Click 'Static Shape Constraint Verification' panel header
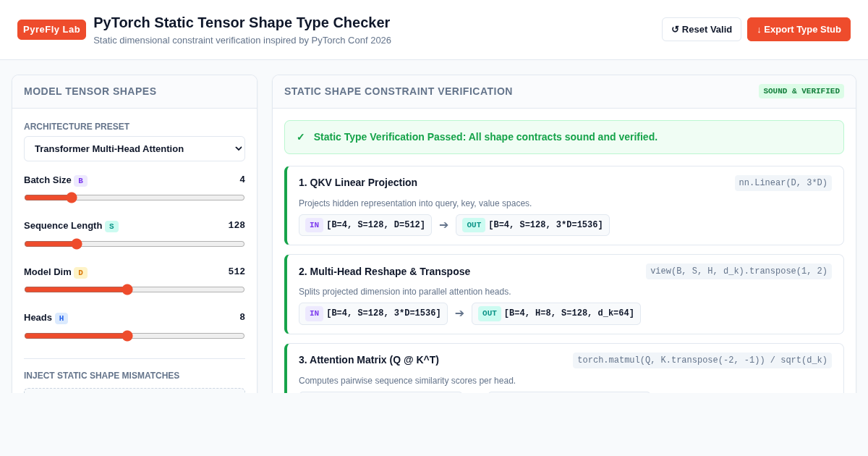 [399, 91]
